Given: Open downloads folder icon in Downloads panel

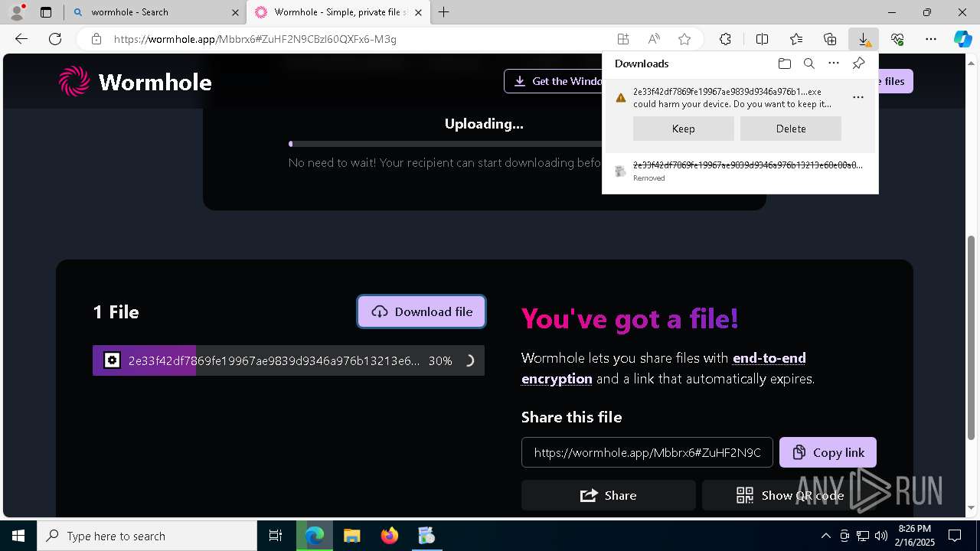Looking at the screenshot, I should 784,64.
